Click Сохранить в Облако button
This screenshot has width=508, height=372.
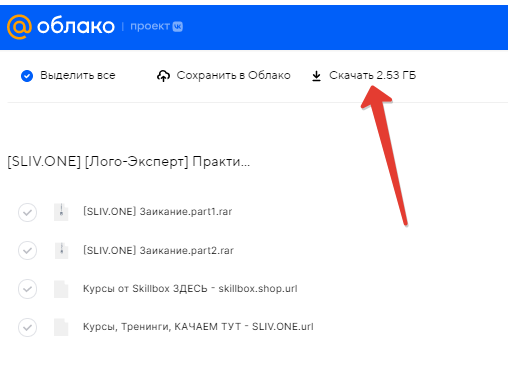pyautogui.click(x=224, y=76)
